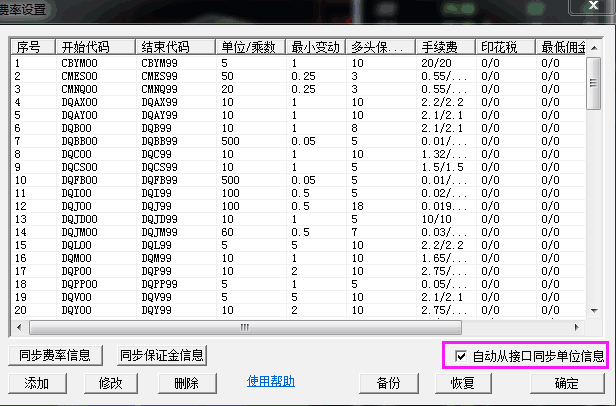This screenshot has width=616, height=406.
Task: Confirm with the 确定 button
Action: pos(567,383)
